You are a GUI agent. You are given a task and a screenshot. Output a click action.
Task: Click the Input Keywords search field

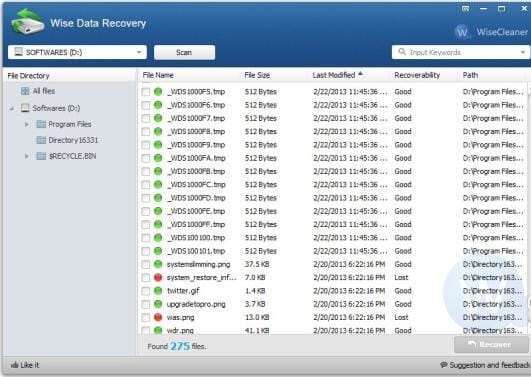[461, 52]
